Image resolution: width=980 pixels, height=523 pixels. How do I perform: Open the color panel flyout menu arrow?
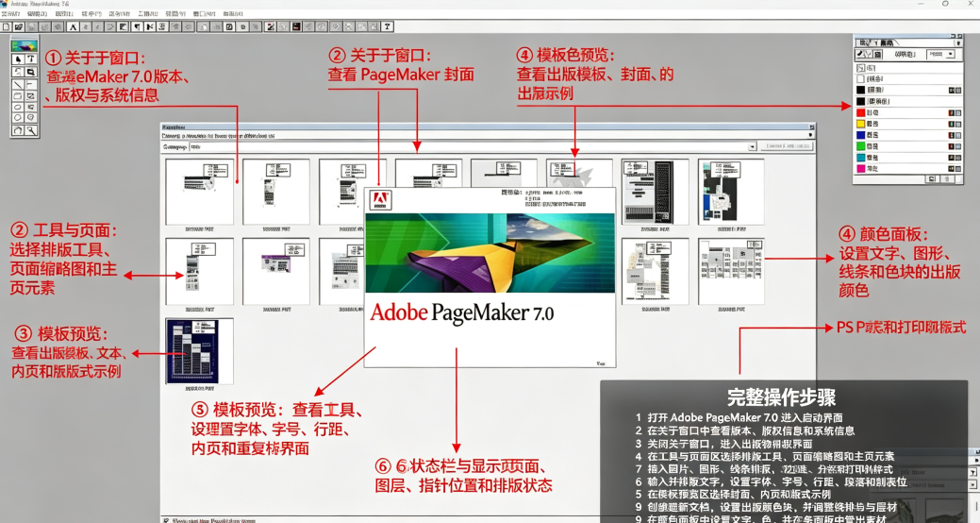tap(958, 43)
